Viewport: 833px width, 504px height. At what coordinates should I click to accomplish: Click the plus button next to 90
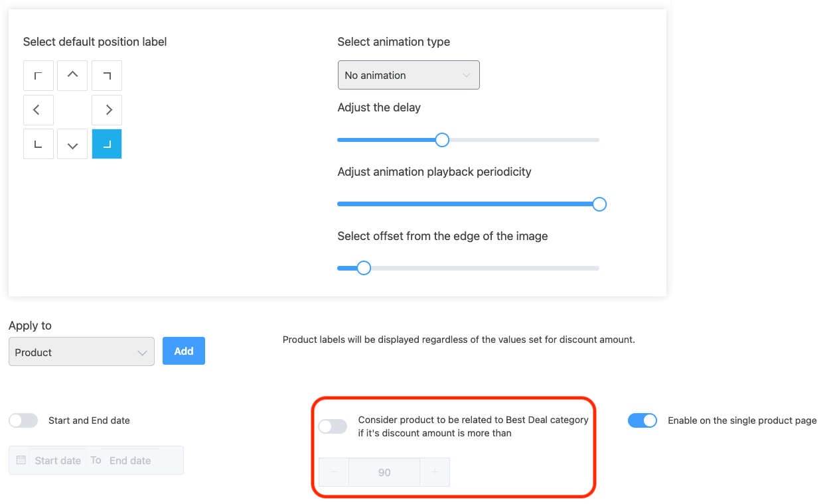435,472
